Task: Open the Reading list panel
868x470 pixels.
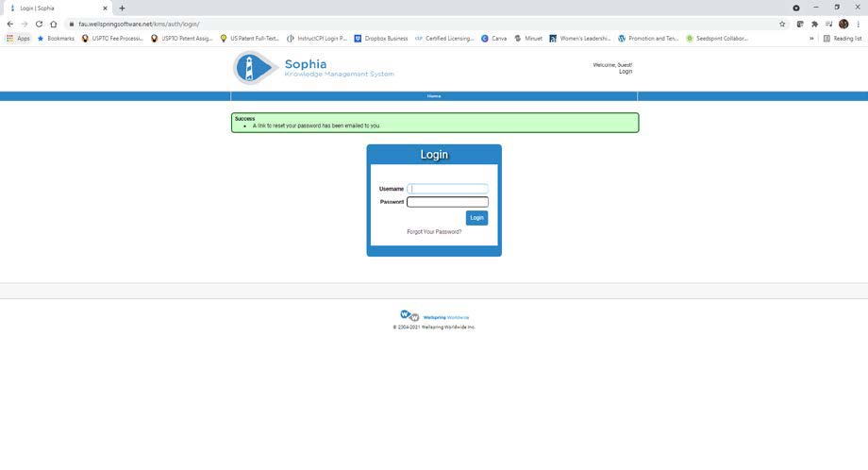Action: [x=843, y=39]
